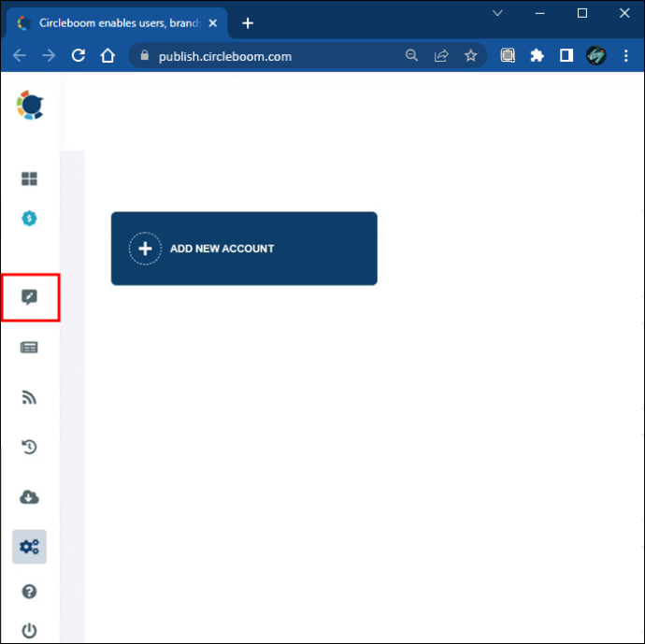The image size is (645, 644).
Task: Open the history clock icon in sidebar
Action: pyautogui.click(x=29, y=447)
